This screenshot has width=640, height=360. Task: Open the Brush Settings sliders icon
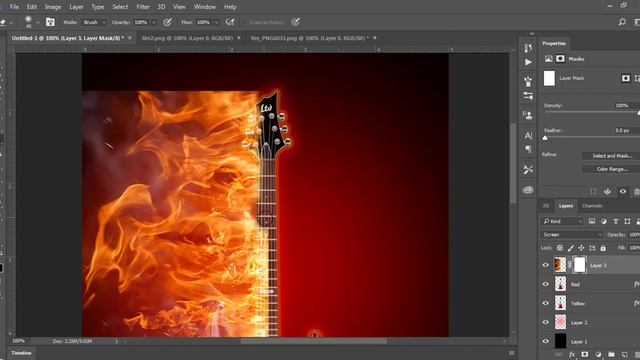click(528, 96)
